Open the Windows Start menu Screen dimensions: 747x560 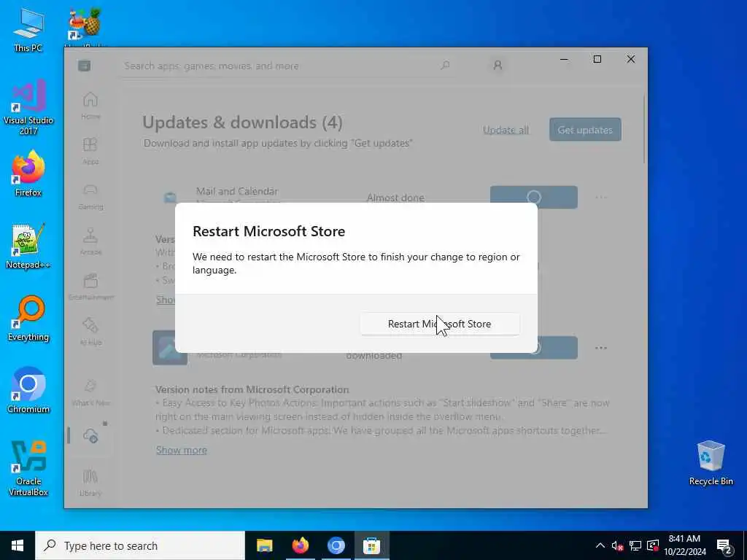pyautogui.click(x=18, y=545)
